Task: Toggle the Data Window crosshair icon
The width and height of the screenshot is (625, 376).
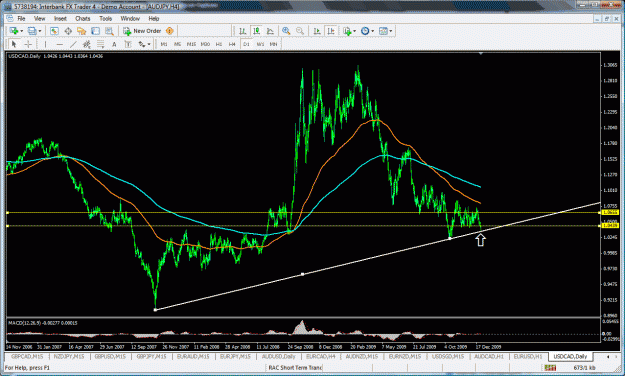Action: pos(68,31)
